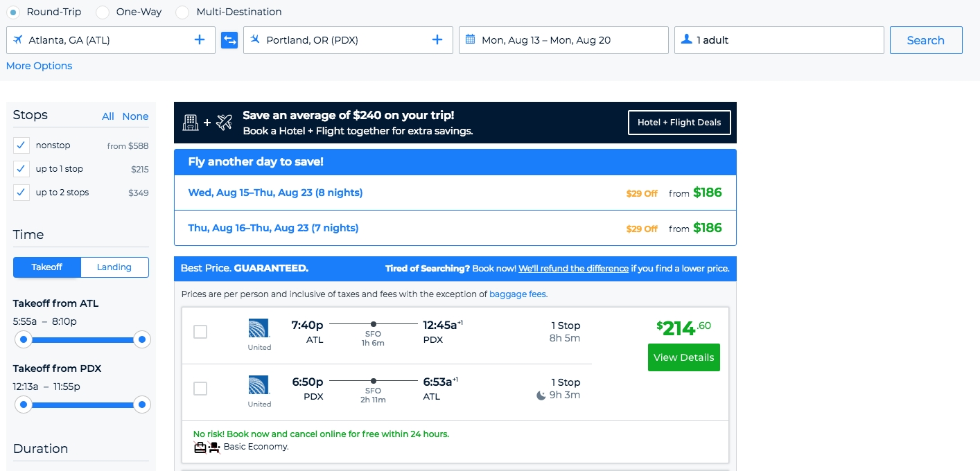Click the right handle of Takeoff from PDX slider
980x471 pixels.
142,405
